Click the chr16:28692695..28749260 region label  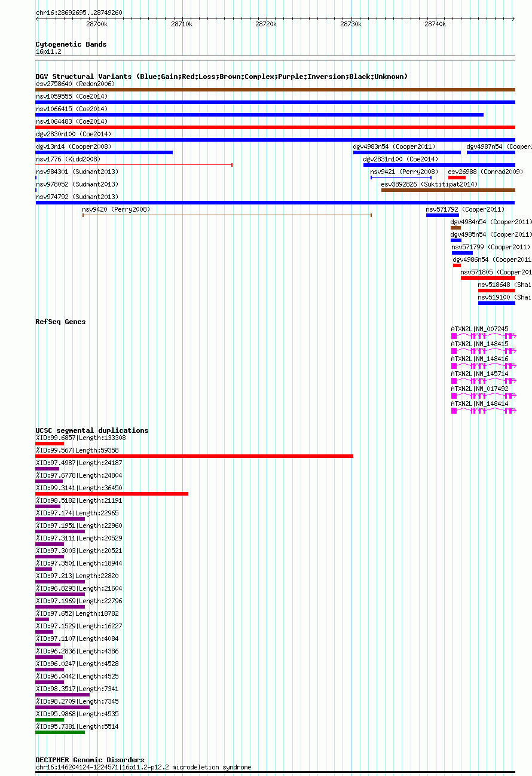pos(79,13)
